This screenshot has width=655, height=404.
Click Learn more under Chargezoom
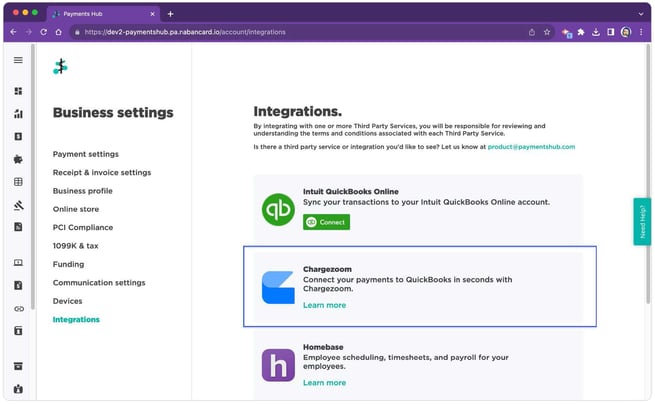pos(325,305)
